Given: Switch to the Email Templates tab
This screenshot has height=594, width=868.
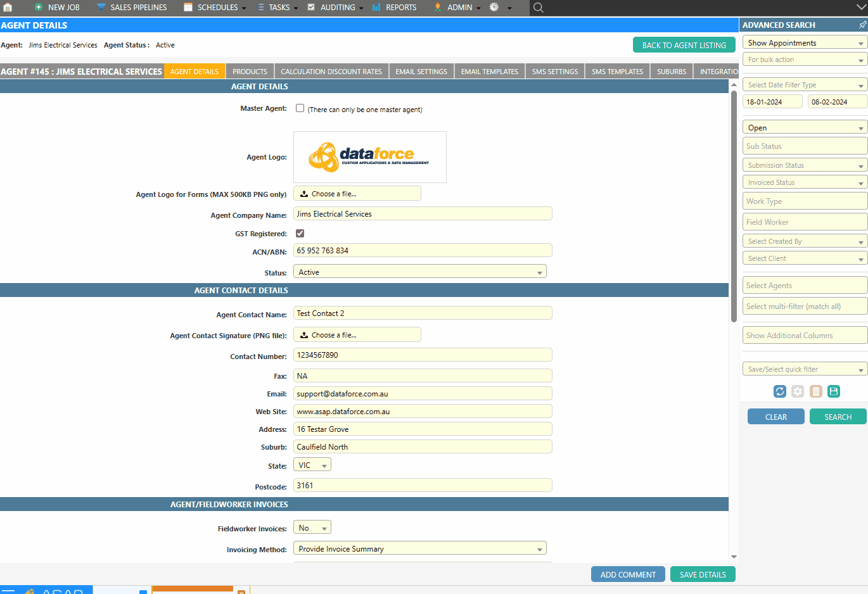Looking at the screenshot, I should coord(489,72).
